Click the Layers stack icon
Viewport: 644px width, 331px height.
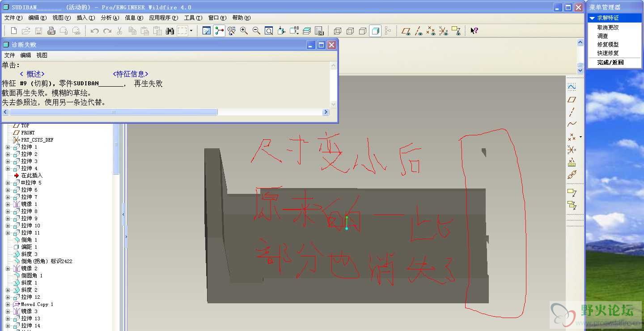[306, 31]
